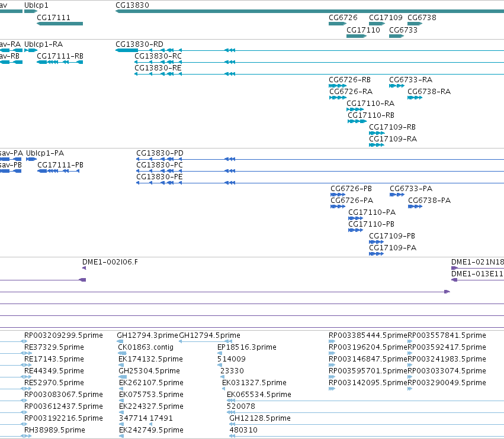Click EST label RP003557841.5prime

[x=447, y=335]
